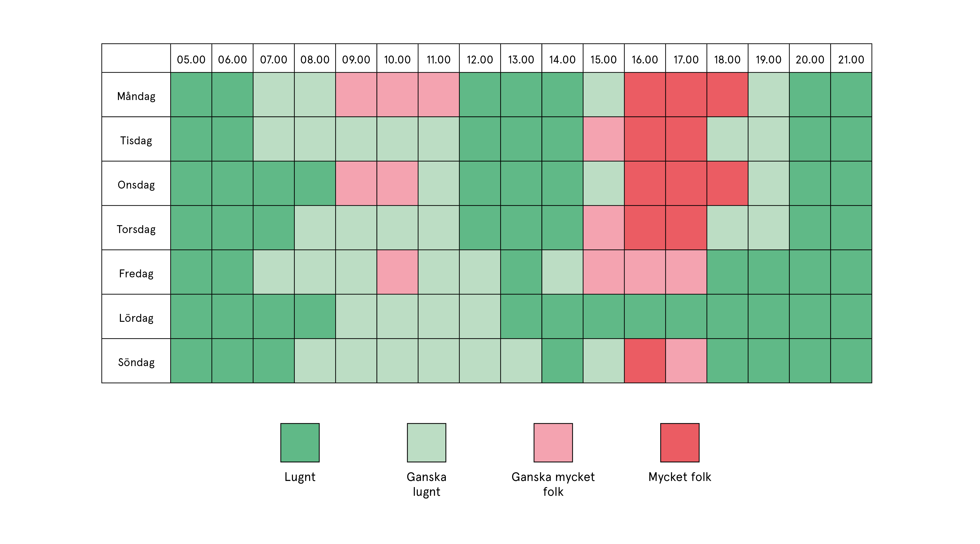
Task: Select the Fredag 13.00 green cell
Action: 521,272
